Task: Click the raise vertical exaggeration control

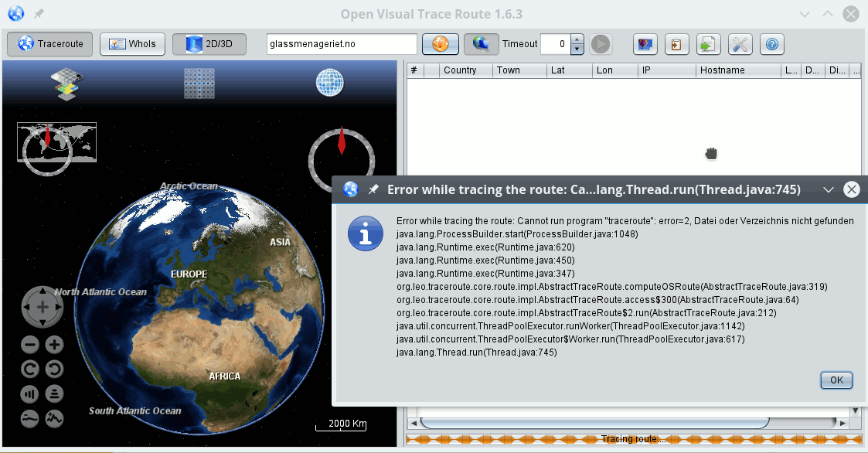Action: (x=54, y=419)
